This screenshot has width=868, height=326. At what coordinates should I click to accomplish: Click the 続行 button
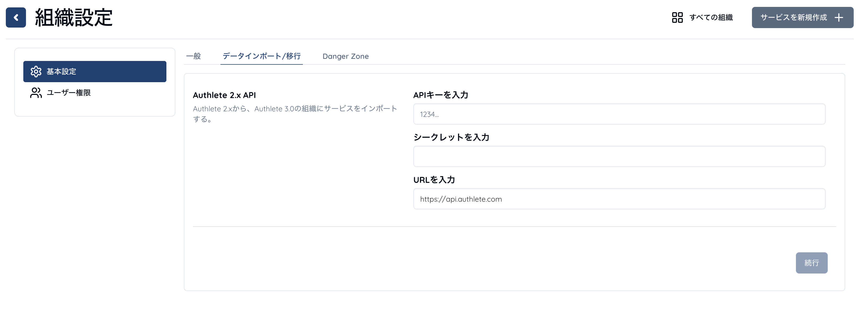pyautogui.click(x=811, y=263)
